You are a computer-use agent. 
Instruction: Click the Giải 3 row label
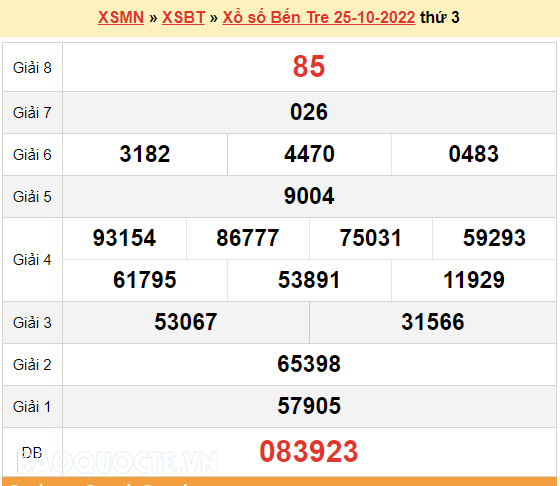32,323
